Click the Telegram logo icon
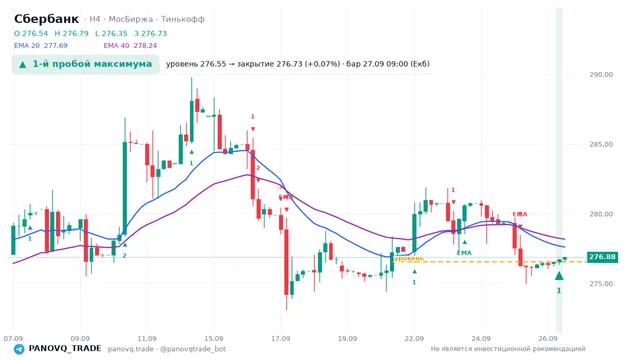This screenshot has width=640, height=360. 19,349
